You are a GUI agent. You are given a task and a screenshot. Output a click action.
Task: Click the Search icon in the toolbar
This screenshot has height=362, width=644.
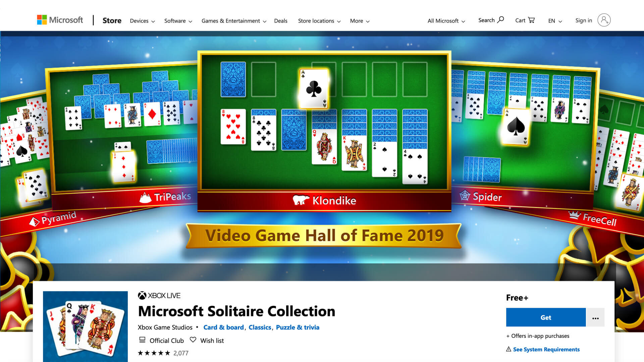(500, 19)
